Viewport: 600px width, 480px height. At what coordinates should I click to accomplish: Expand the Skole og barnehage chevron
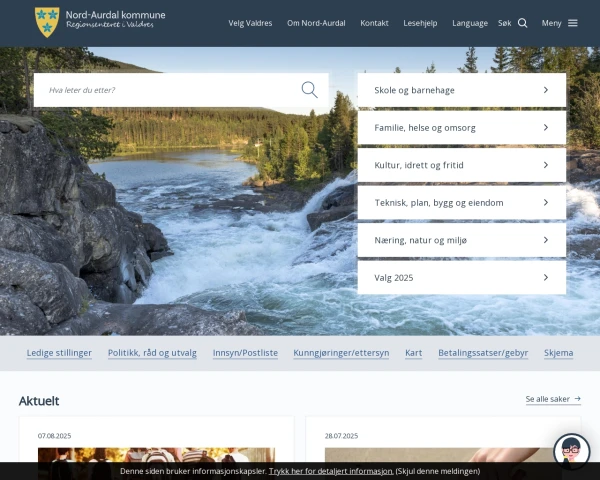(546, 90)
